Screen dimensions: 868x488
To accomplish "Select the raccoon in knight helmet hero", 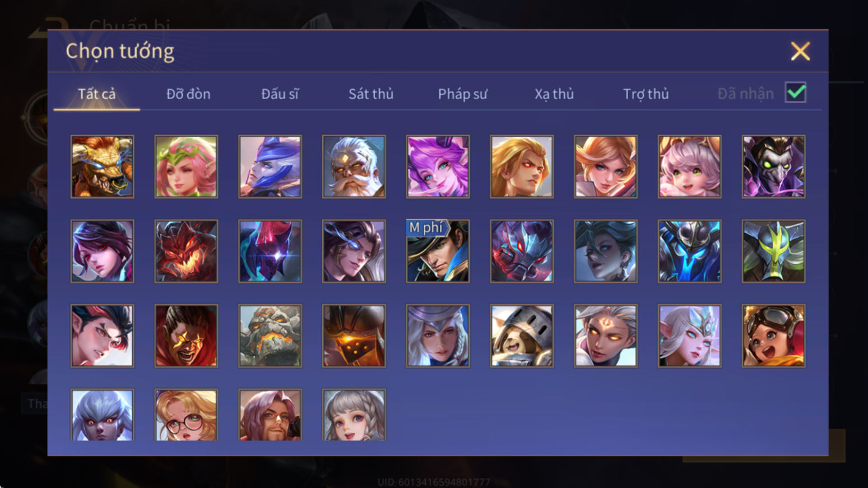I will click(522, 336).
